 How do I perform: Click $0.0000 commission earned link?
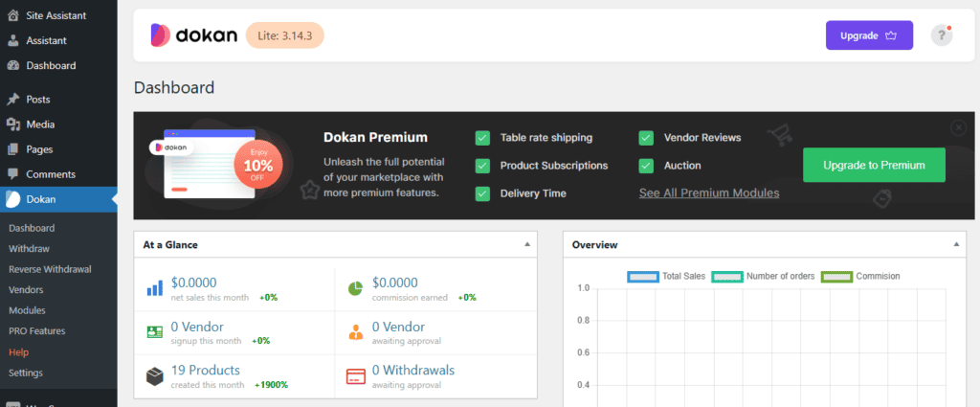point(395,283)
